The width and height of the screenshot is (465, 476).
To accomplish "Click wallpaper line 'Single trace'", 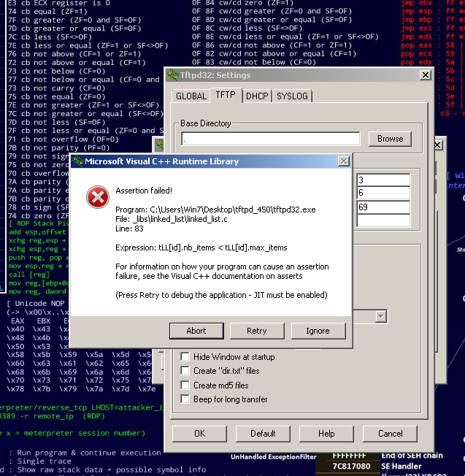I will pyautogui.click(x=44, y=461).
